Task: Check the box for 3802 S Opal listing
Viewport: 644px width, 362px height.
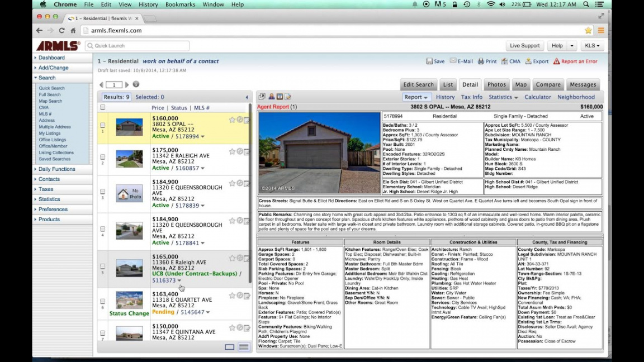Action: point(102,125)
